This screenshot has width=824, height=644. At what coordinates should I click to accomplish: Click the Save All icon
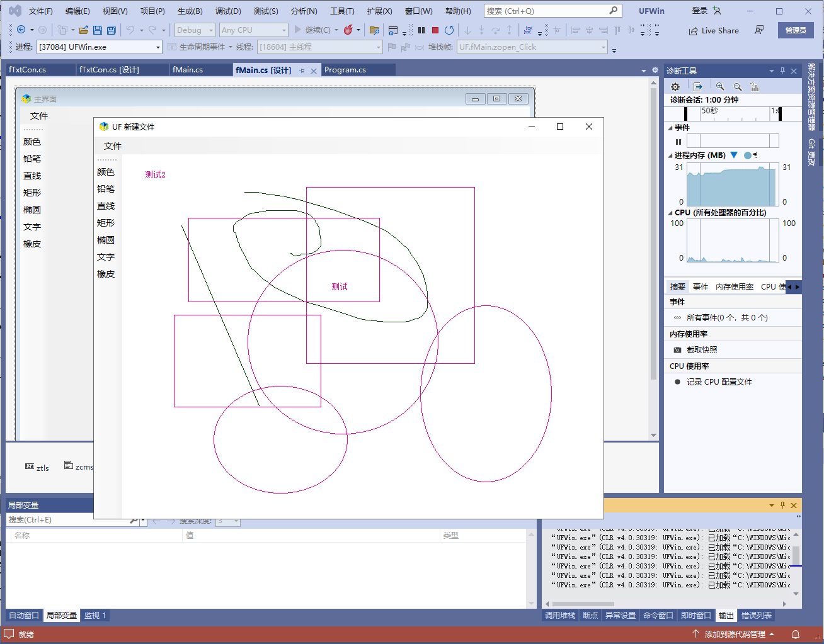pos(112,30)
